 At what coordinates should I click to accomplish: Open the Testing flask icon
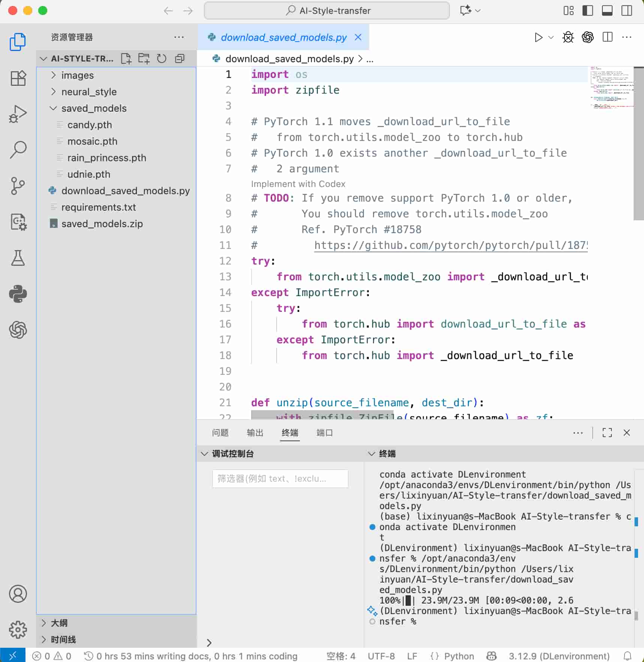(x=18, y=258)
